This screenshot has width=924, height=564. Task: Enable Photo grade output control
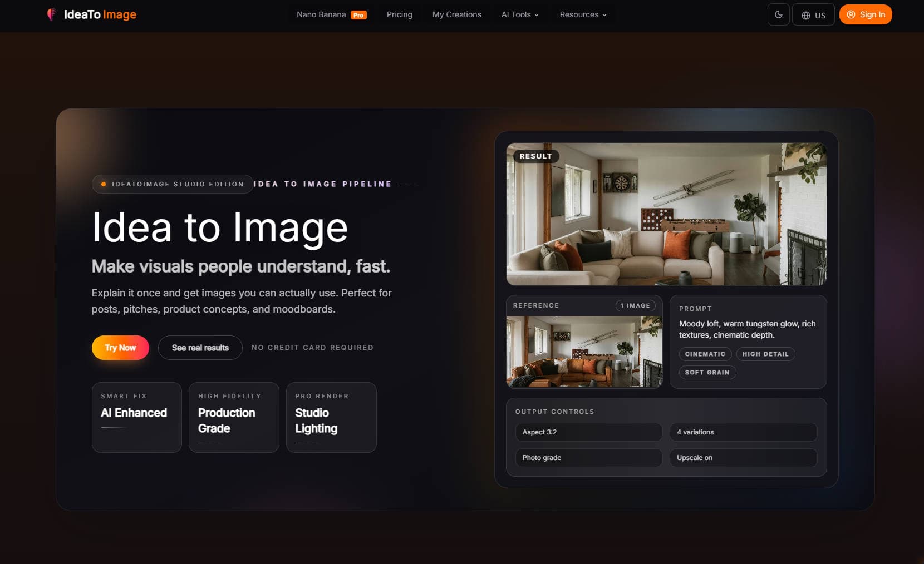tap(588, 458)
